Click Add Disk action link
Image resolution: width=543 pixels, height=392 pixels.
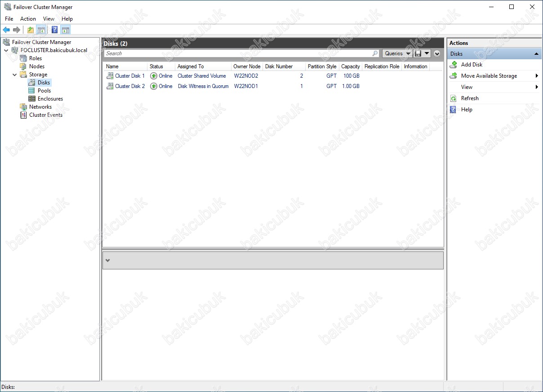click(x=472, y=65)
